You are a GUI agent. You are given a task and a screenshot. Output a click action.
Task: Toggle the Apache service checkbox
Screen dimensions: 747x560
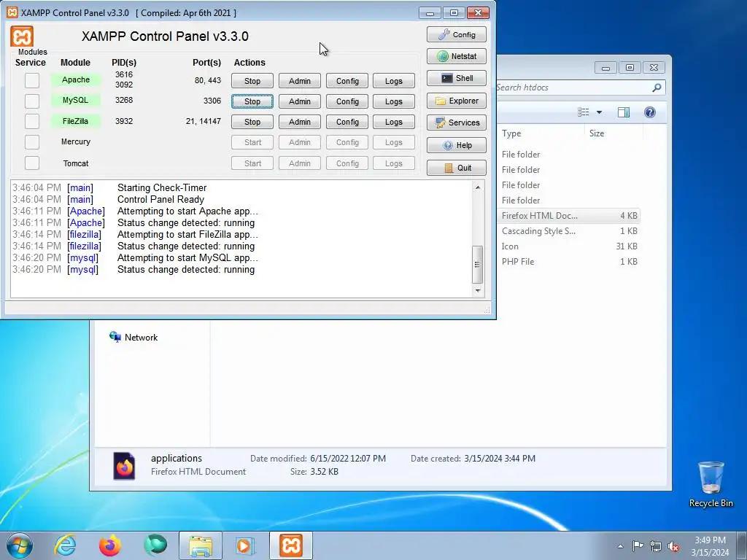pyautogui.click(x=32, y=80)
